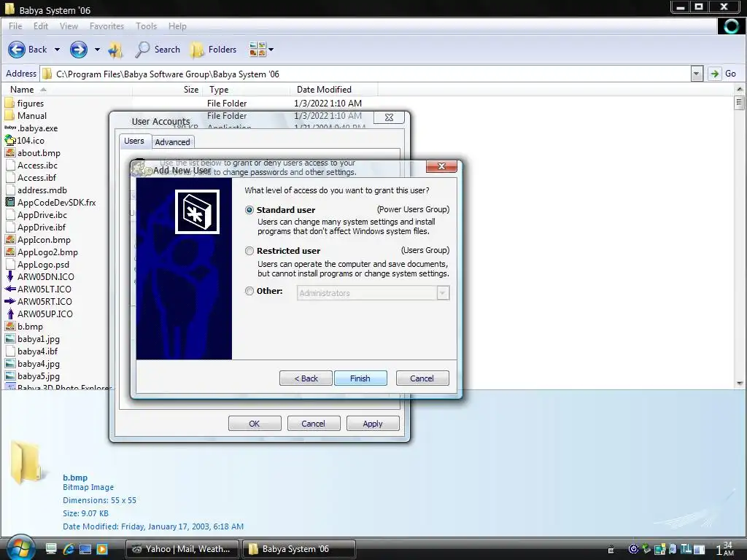Open the Tools menu

pyautogui.click(x=146, y=26)
